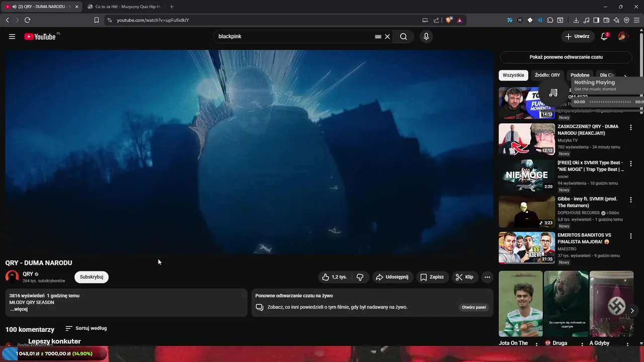Click the Utwórz create button
Screen dimensions: 644x362
[x=577, y=37]
